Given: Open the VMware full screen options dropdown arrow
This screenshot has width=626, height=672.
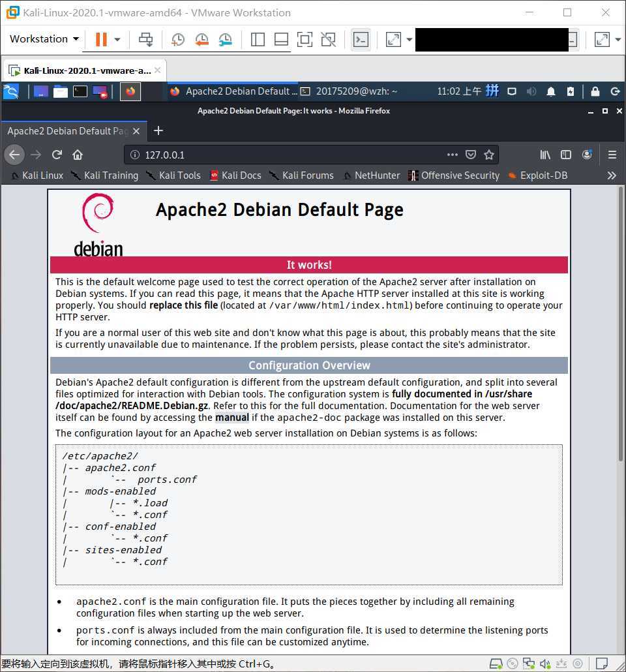Looking at the screenshot, I should click(x=618, y=39).
